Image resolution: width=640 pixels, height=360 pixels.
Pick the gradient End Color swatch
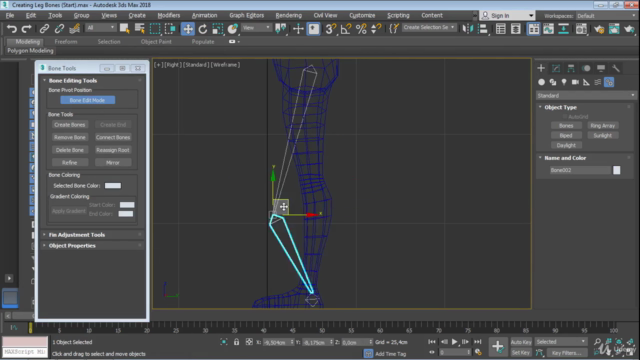[x=126, y=214]
